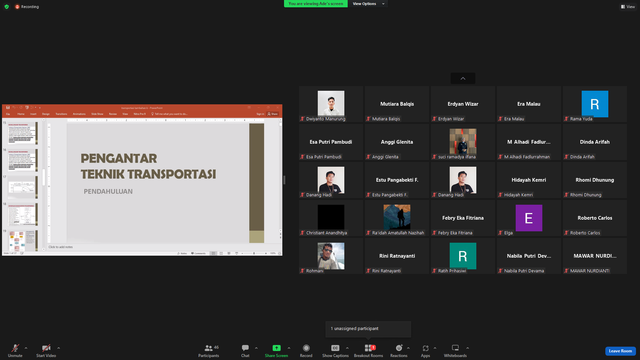The width and height of the screenshot is (640, 360).
Task: Expand video options caret next to Start Video
Action: click(x=58, y=348)
